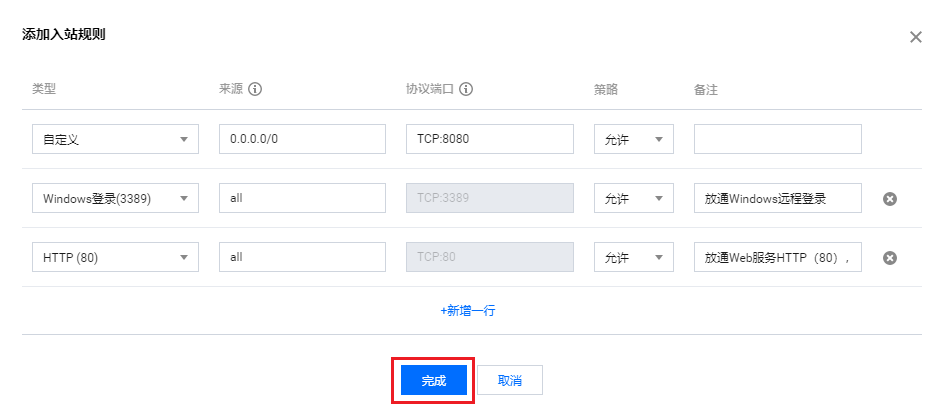Click the empty 备注 field in first row
Image resolution: width=946 pixels, height=420 pixels.
[778, 139]
